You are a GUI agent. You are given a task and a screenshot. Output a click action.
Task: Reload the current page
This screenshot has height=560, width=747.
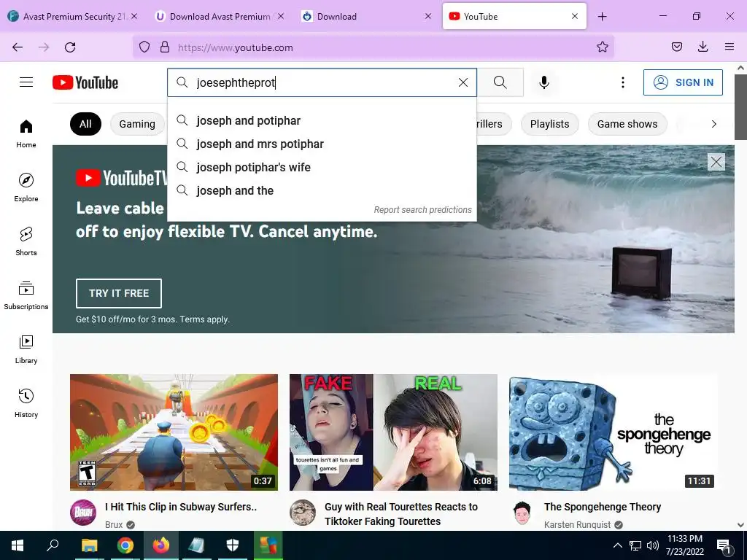click(x=70, y=47)
